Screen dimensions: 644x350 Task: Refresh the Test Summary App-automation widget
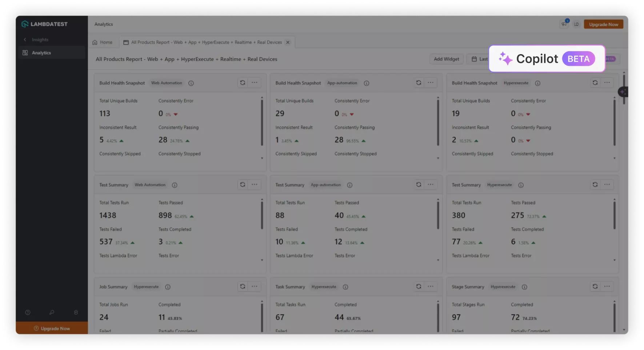coord(419,185)
